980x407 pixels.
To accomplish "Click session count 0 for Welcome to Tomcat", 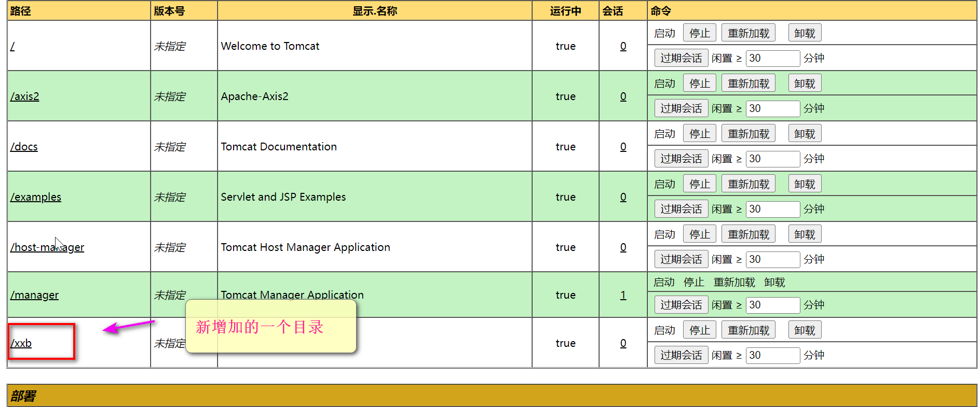I will pos(623,46).
